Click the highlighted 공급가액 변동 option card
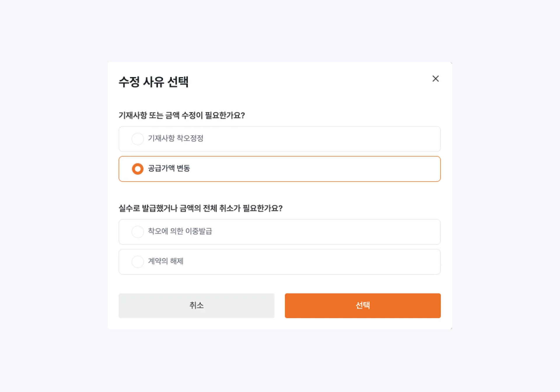560x392 pixels. click(x=279, y=169)
